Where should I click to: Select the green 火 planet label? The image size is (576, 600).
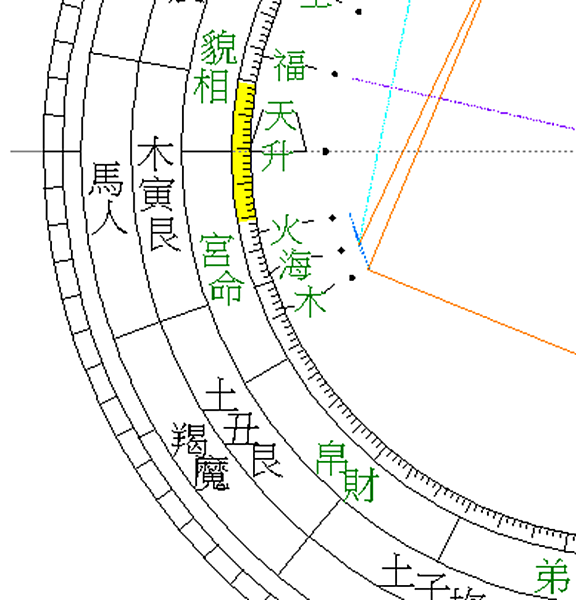[286, 230]
